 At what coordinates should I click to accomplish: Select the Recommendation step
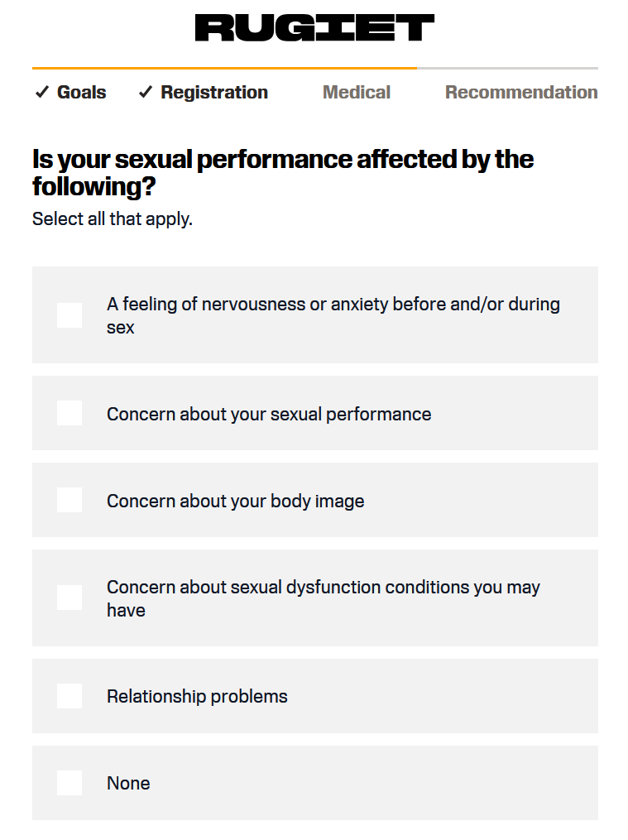coord(521,92)
